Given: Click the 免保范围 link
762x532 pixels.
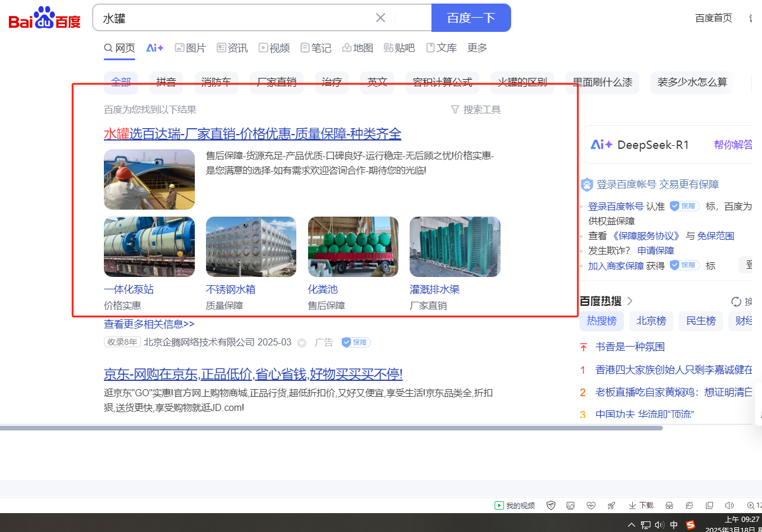Looking at the screenshot, I should coord(715,236).
